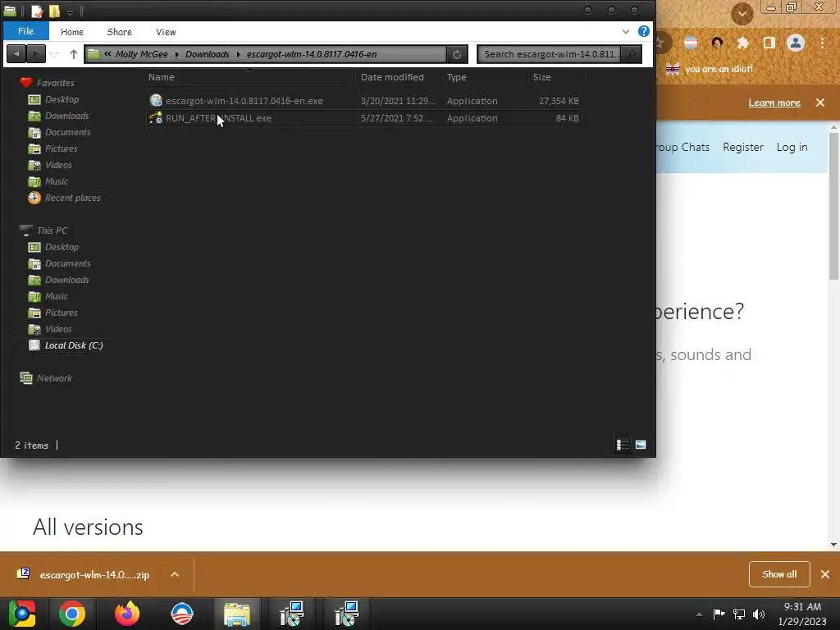840x630 pixels.
Task: Expand the ribbon with the chevron arrow
Action: coord(625,32)
